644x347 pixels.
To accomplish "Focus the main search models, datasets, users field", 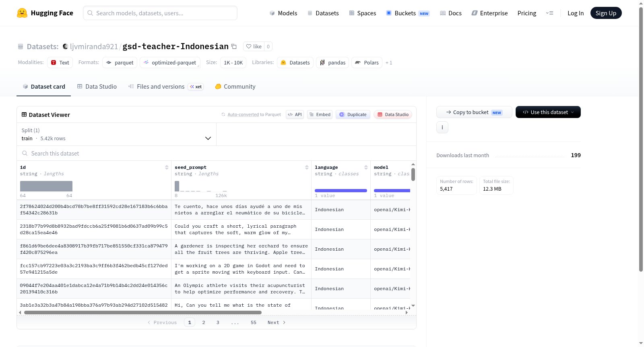I will pyautogui.click(x=160, y=13).
